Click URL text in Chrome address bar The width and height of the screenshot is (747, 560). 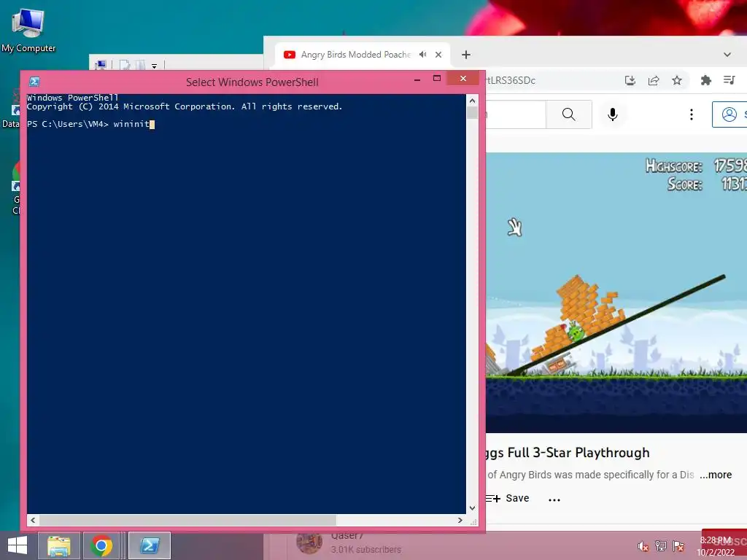click(x=510, y=80)
